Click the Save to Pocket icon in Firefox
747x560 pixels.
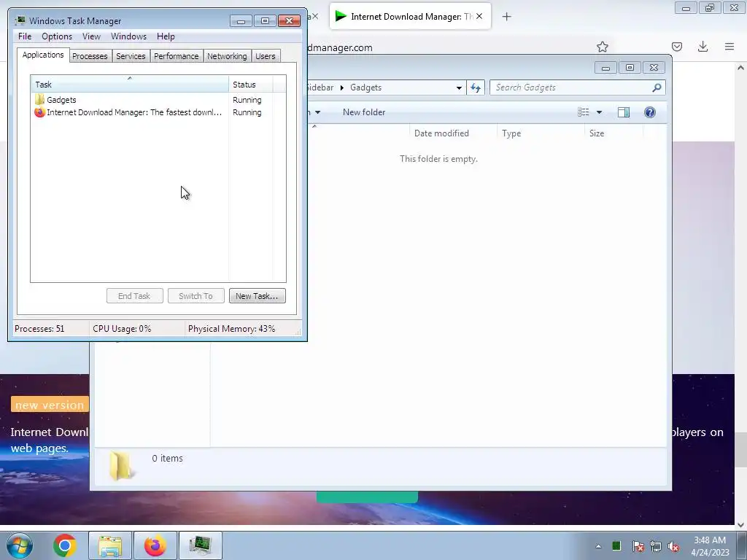(x=676, y=47)
